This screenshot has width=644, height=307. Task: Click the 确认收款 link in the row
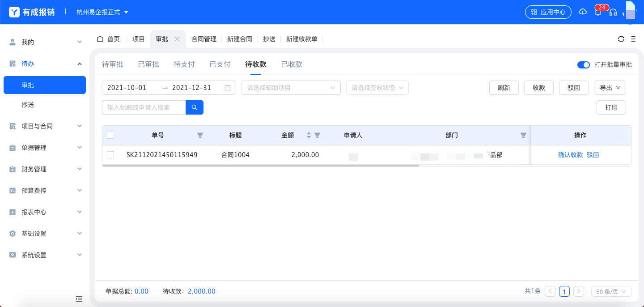click(571, 155)
